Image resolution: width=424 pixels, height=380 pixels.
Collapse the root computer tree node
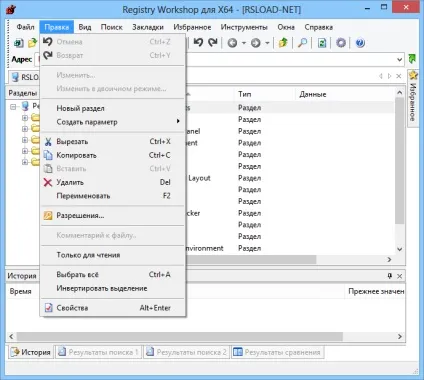click(x=13, y=107)
